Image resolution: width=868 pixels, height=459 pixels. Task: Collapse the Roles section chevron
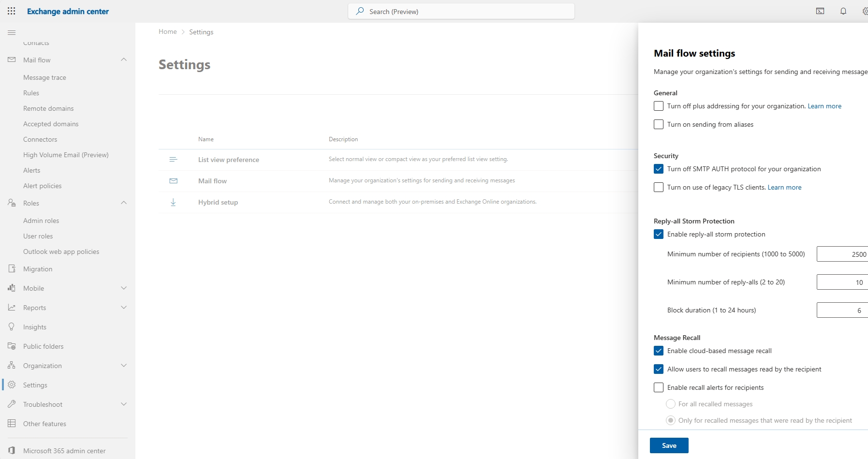124,203
